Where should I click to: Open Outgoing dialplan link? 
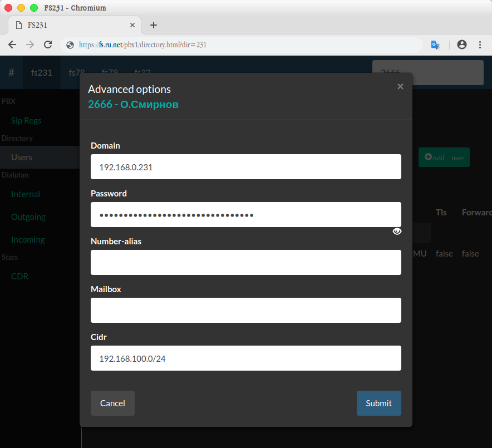click(28, 217)
